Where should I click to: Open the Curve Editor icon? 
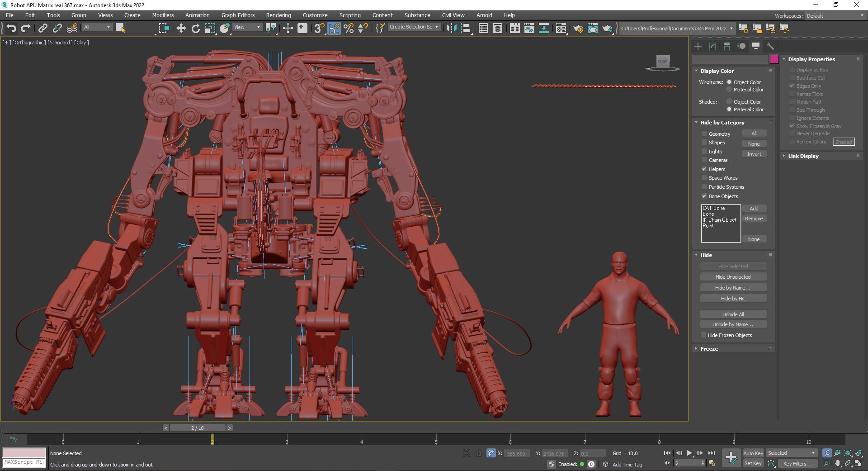[x=529, y=29]
